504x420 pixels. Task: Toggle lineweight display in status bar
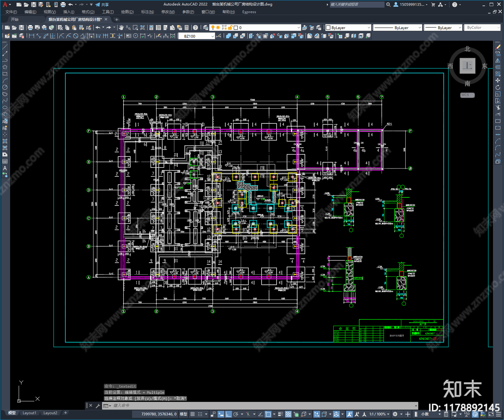(280, 414)
